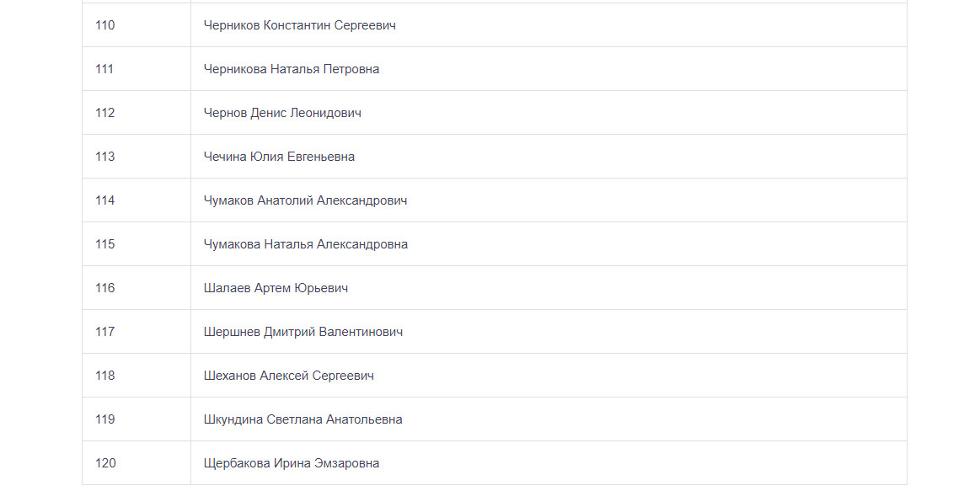The width and height of the screenshot is (980, 491).
Task: Click the name Черникова Наталья Петровна
Action: (291, 69)
